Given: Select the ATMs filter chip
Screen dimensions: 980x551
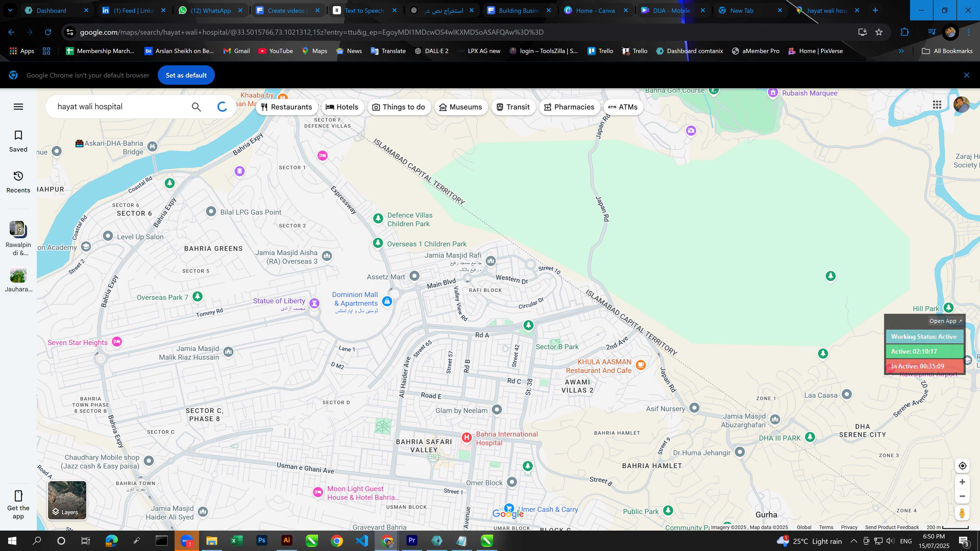Looking at the screenshot, I should pyautogui.click(x=623, y=107).
